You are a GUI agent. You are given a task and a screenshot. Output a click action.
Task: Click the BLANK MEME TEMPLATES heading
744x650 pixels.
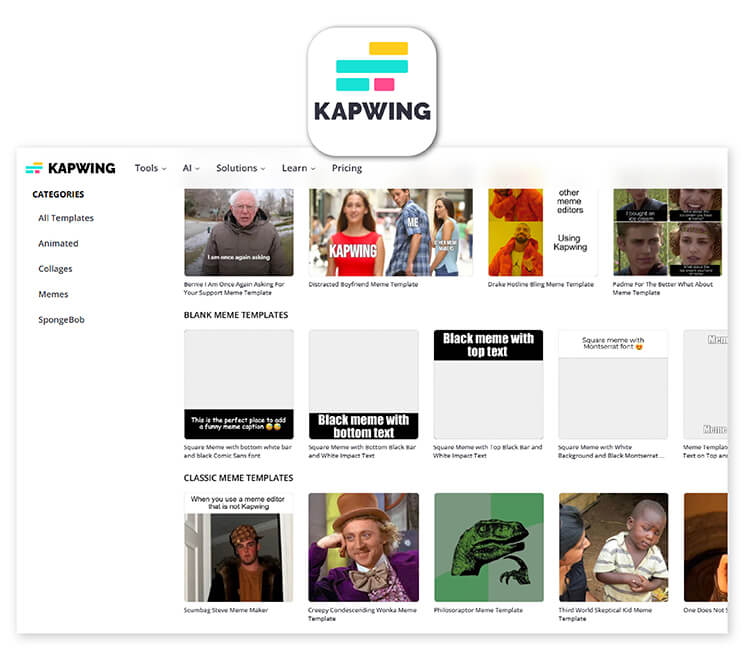pos(236,315)
